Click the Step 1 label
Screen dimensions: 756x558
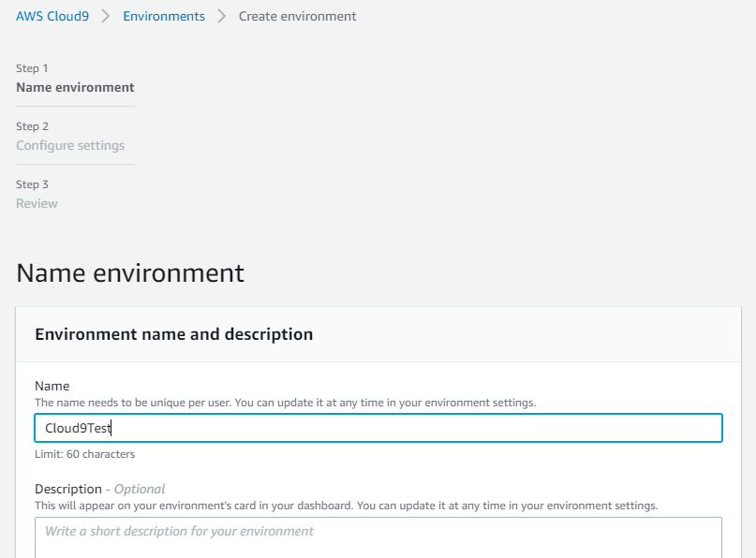pos(32,68)
